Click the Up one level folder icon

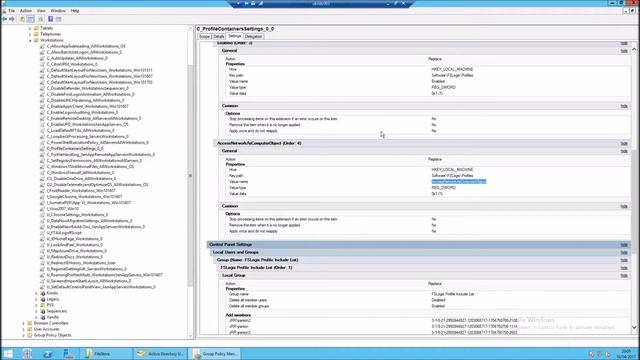click(22, 19)
